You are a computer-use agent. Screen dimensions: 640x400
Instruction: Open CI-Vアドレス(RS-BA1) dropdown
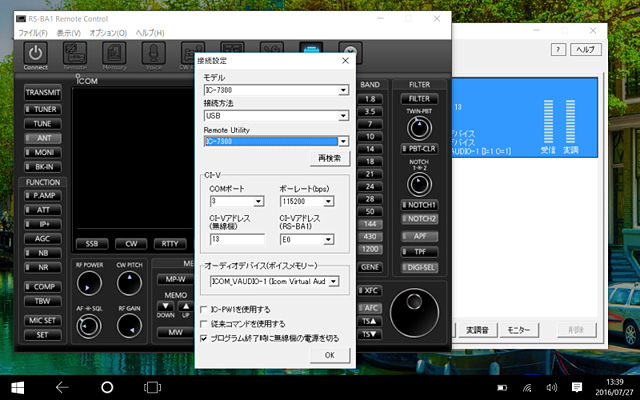pyautogui.click(x=329, y=240)
